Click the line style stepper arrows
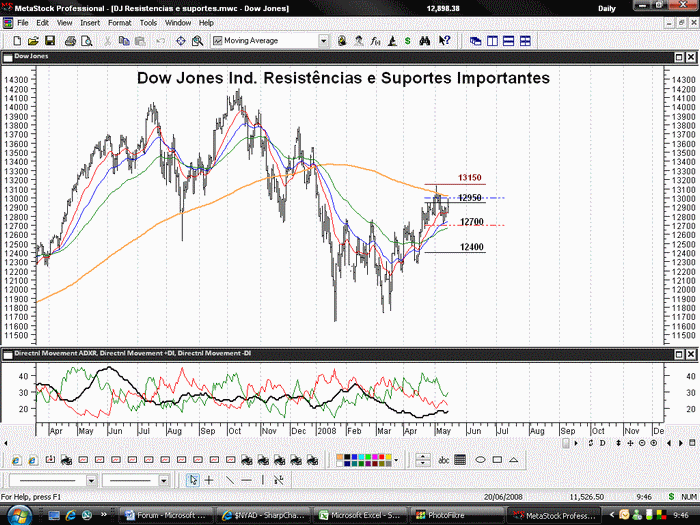 tap(422, 460)
